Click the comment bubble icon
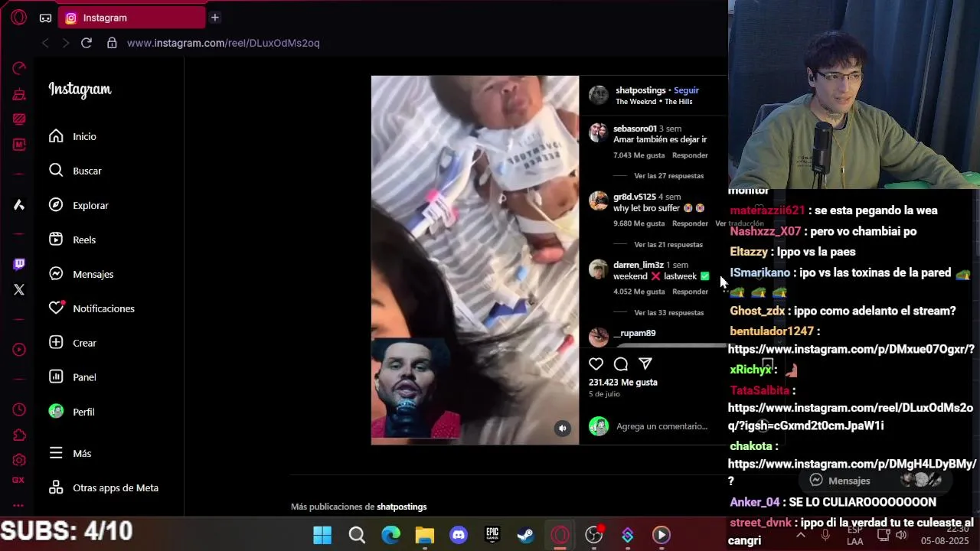The height and width of the screenshot is (551, 980). [x=621, y=364]
